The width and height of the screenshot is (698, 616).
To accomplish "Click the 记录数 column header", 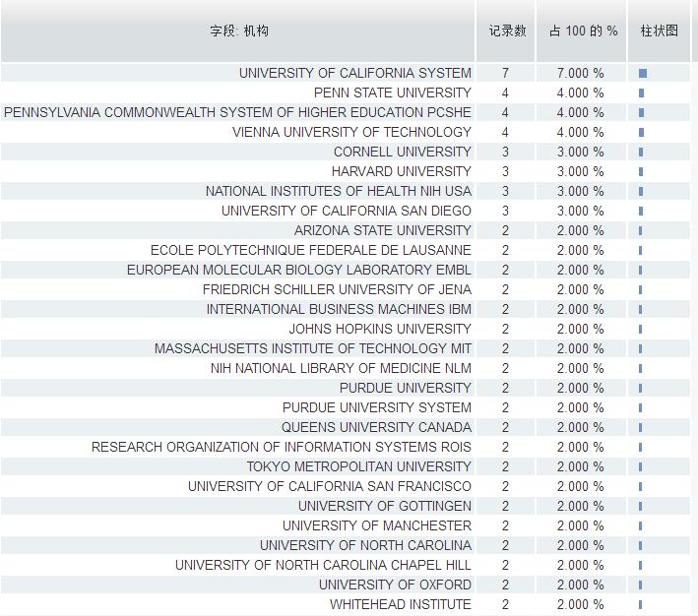I will click(507, 31).
